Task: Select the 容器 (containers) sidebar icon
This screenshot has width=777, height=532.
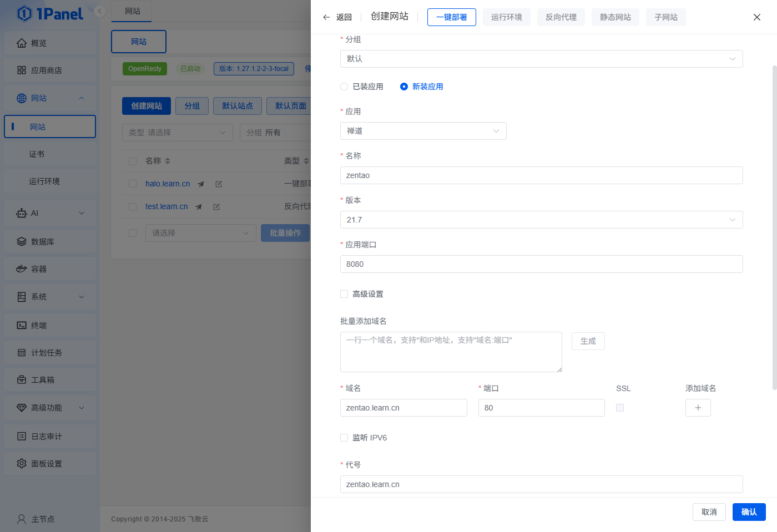Action: coord(22,268)
